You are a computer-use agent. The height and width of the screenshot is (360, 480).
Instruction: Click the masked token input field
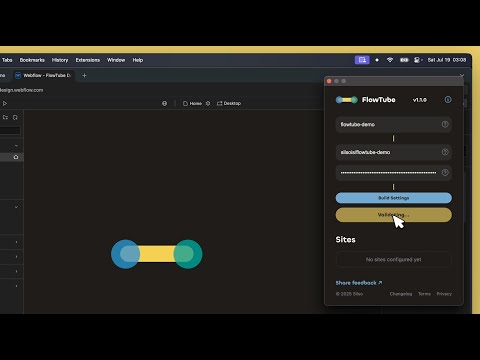(x=394, y=173)
